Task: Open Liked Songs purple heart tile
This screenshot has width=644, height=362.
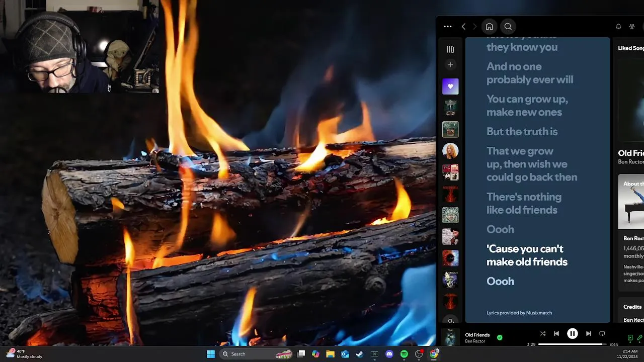Action: [450, 86]
